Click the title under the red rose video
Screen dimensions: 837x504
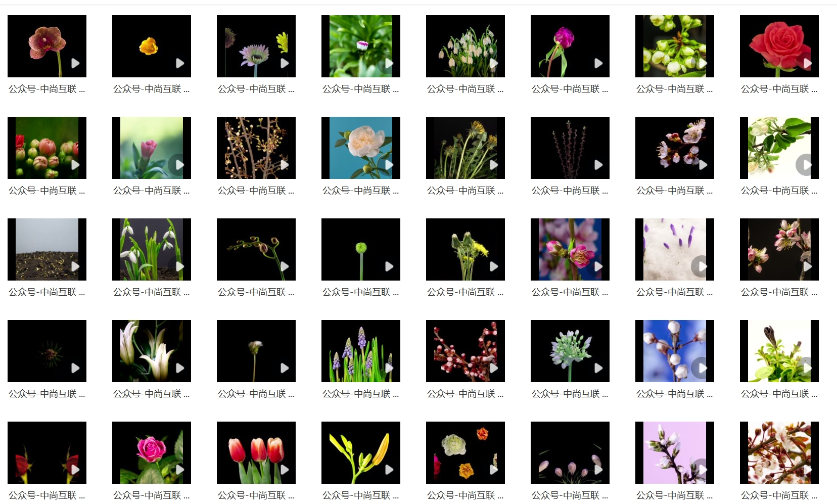[x=779, y=89]
